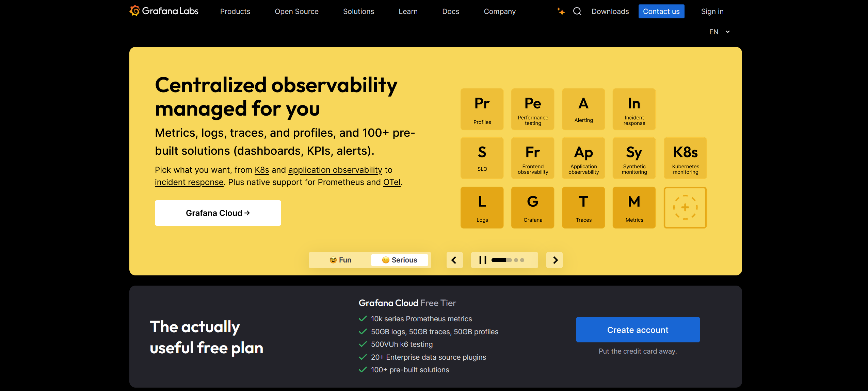Select the Sy Synthetic monitoring tile
868x391 pixels.
[634, 158]
